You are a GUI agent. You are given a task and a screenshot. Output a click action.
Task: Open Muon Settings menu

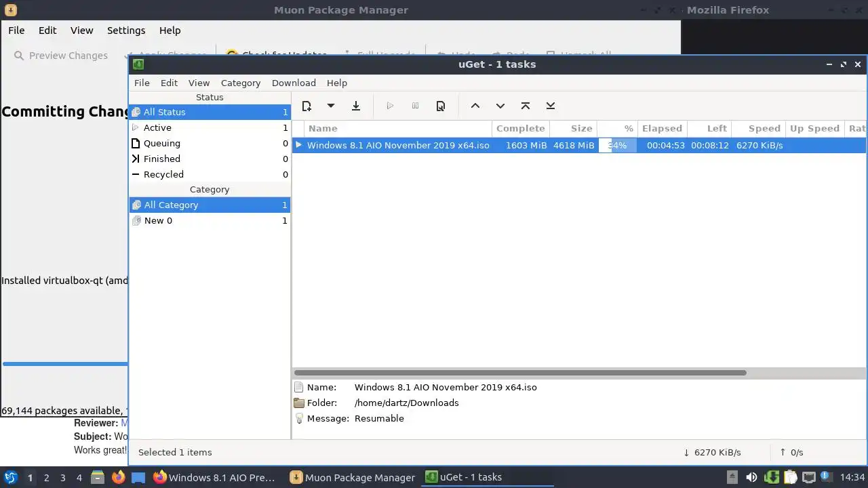pos(126,30)
